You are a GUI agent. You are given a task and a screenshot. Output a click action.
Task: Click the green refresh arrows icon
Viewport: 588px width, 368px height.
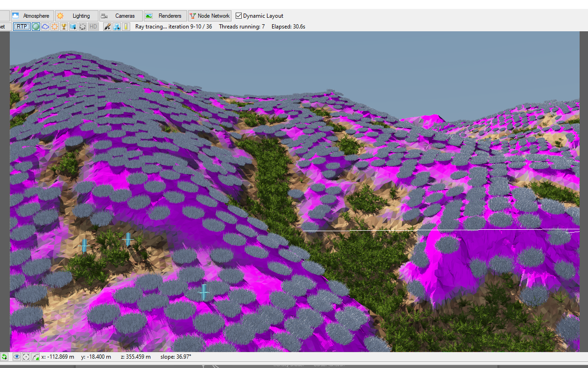point(4,357)
